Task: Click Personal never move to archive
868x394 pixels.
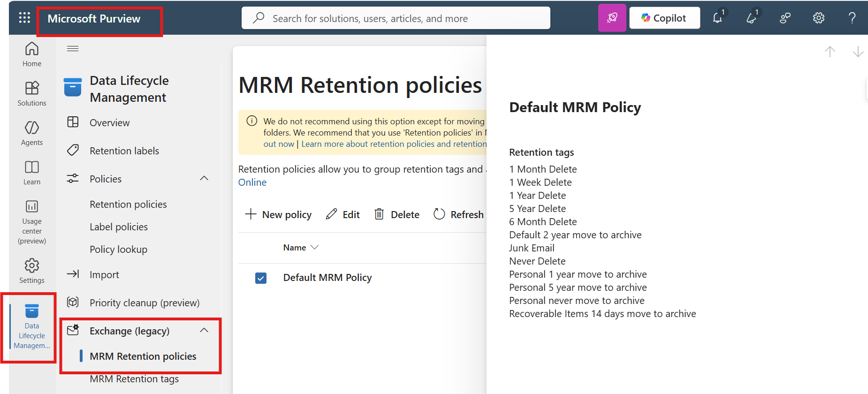Action: pyautogui.click(x=577, y=301)
